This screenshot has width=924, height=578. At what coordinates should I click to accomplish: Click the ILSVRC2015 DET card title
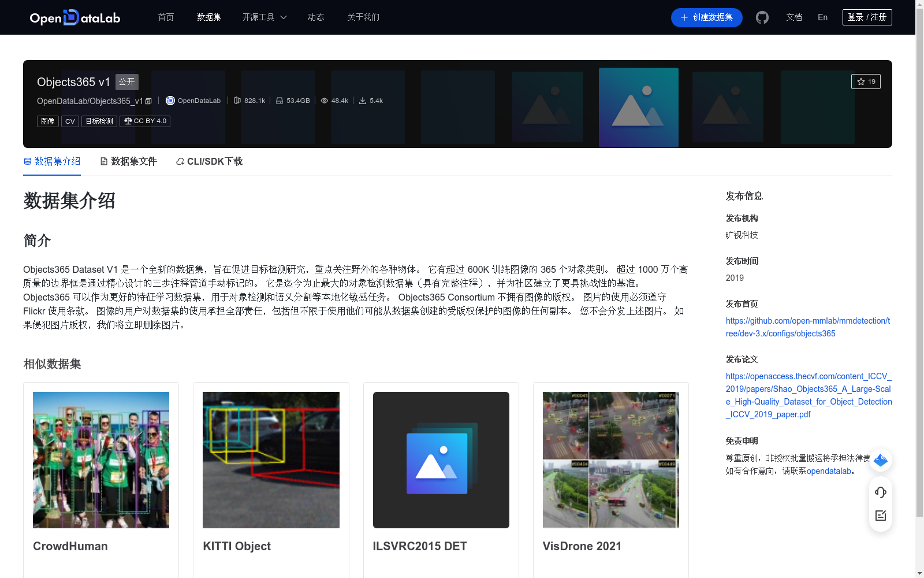pyautogui.click(x=420, y=546)
